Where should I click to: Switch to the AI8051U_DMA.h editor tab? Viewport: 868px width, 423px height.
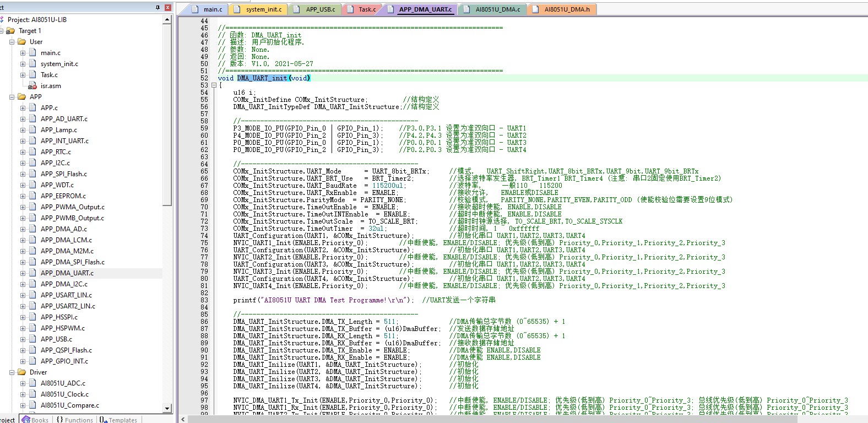tap(562, 9)
